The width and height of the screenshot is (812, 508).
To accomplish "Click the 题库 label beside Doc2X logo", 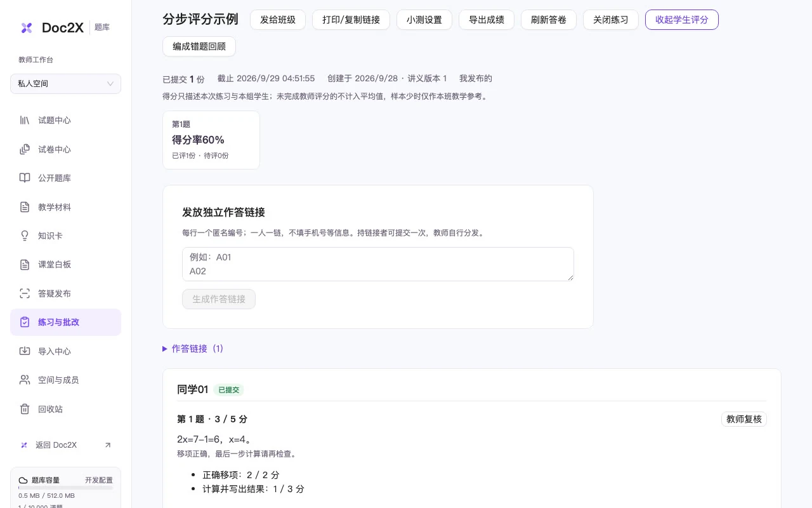I will tap(102, 27).
